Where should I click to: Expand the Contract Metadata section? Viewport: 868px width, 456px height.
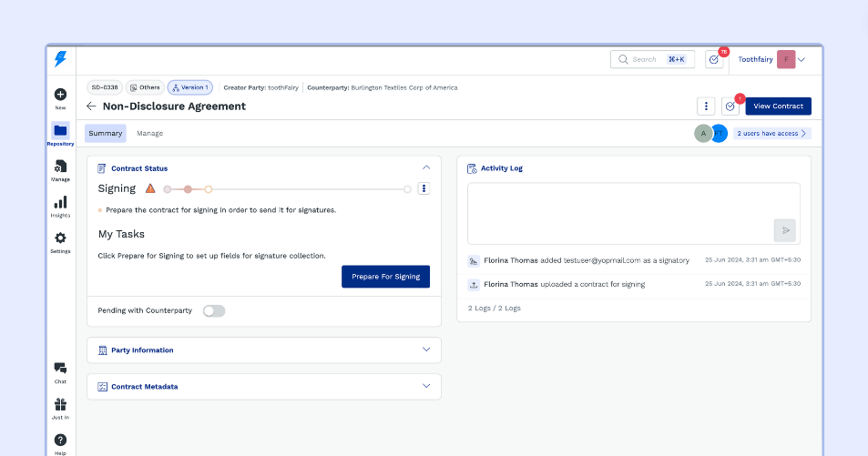(x=426, y=386)
